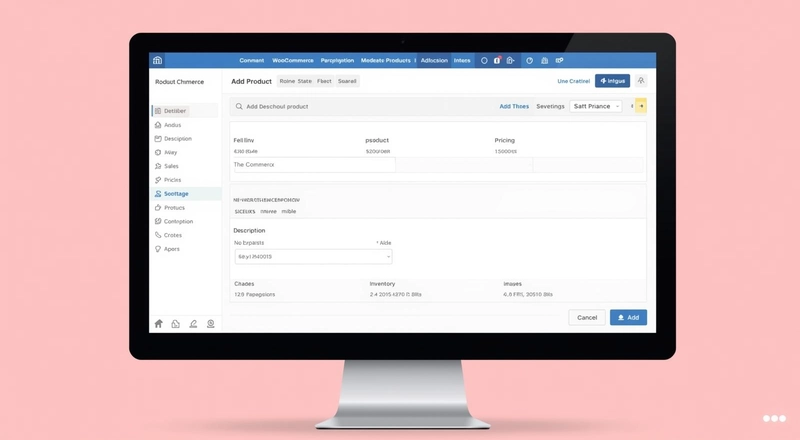
Task: Open the Conmant menu
Action: tap(252, 60)
